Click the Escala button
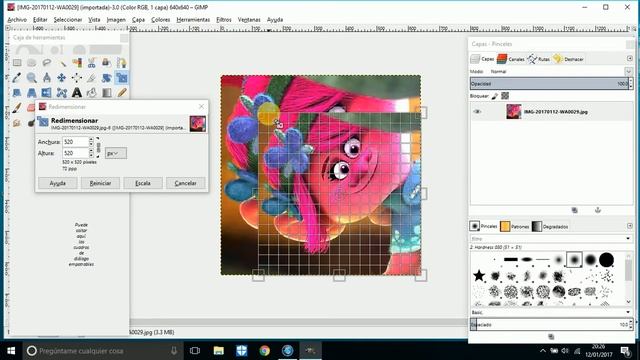Image resolution: width=640 pixels, height=360 pixels. tap(143, 183)
